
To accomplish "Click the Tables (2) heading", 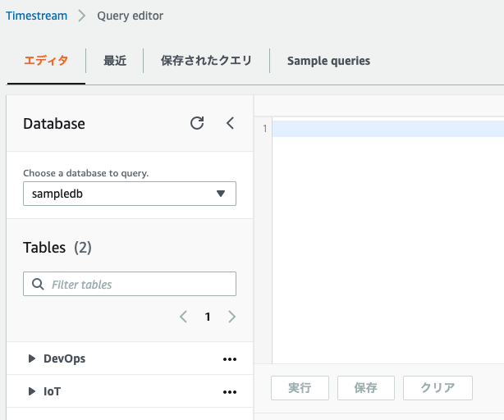I will [57, 248].
